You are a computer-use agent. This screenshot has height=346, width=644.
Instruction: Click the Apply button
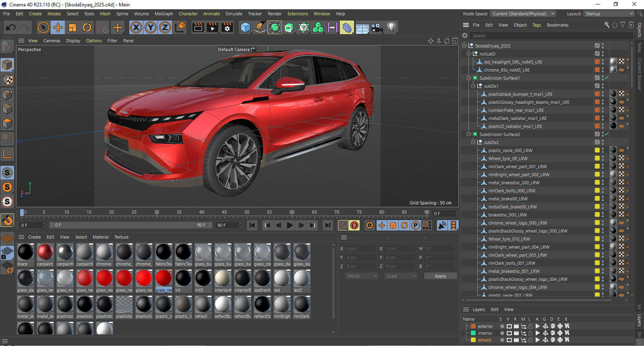[440, 276]
